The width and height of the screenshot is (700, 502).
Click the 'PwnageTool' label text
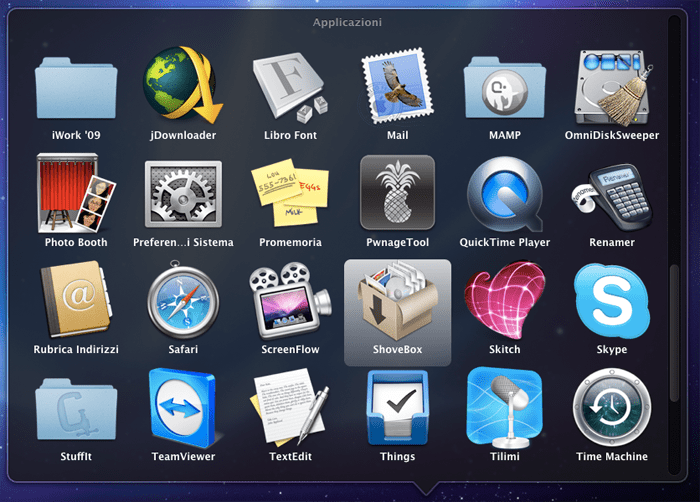(397, 243)
